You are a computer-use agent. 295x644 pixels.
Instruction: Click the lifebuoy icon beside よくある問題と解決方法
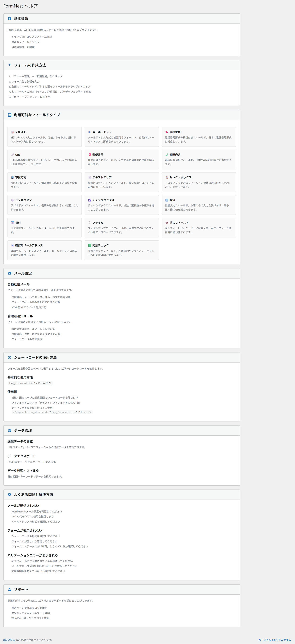(x=9, y=494)
